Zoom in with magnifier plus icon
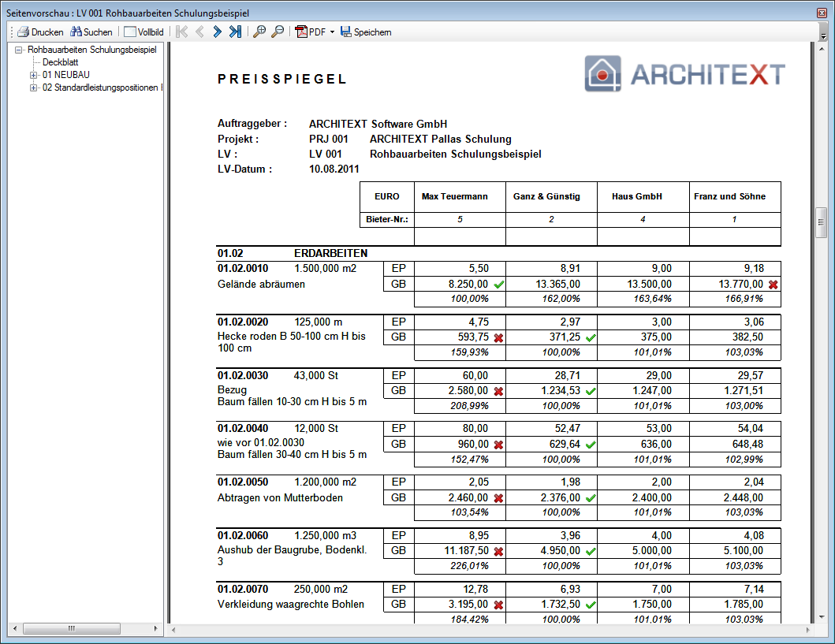Screen dimensions: 835x644 tap(259, 32)
